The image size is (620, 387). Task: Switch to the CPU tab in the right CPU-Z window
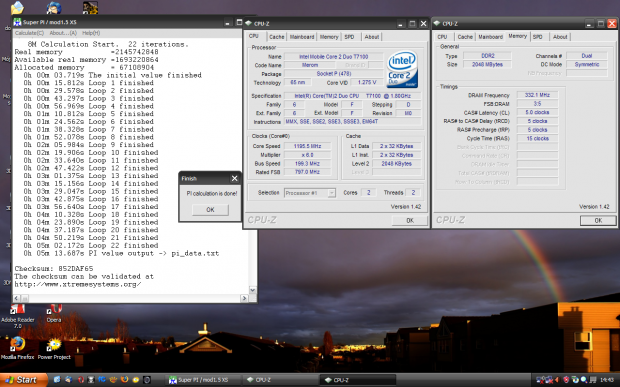tap(442, 37)
